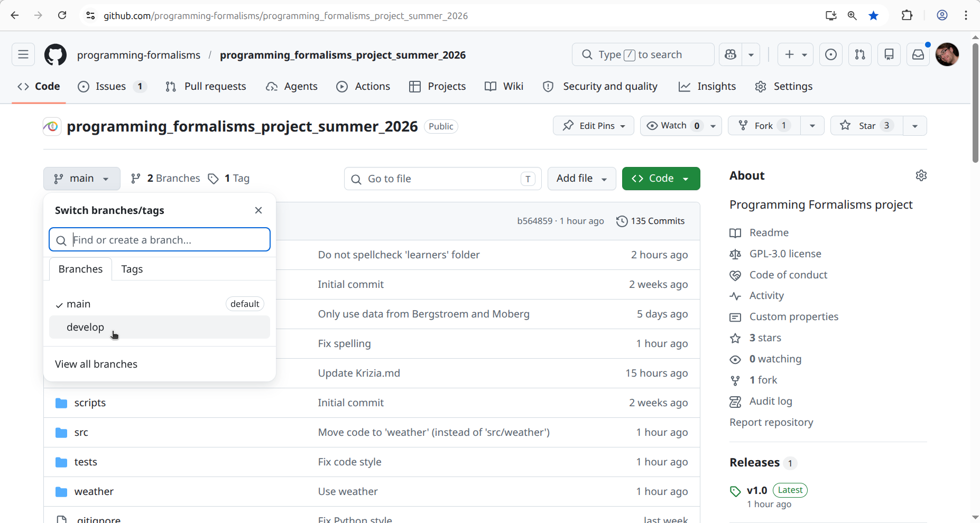Open About section settings gear
This screenshot has height=523, width=980.
pos(921,175)
